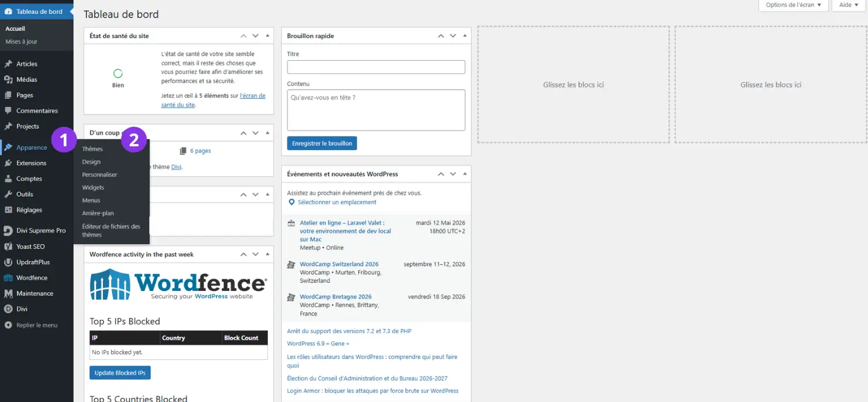The width and height of the screenshot is (868, 402).
Task: Open Élection du Conseil d'Administration link
Action: tap(367, 378)
